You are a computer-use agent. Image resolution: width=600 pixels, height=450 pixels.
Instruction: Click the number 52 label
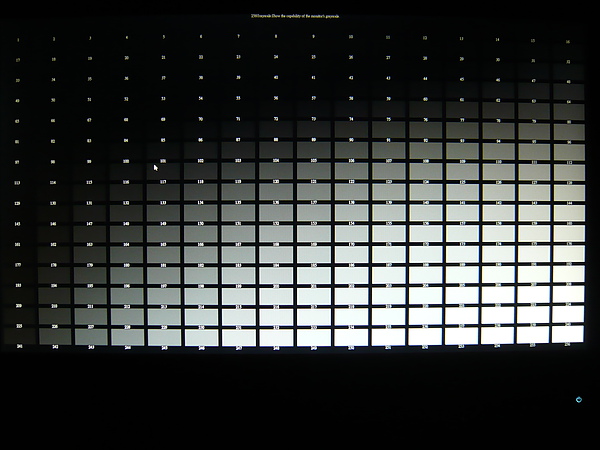coord(126,99)
